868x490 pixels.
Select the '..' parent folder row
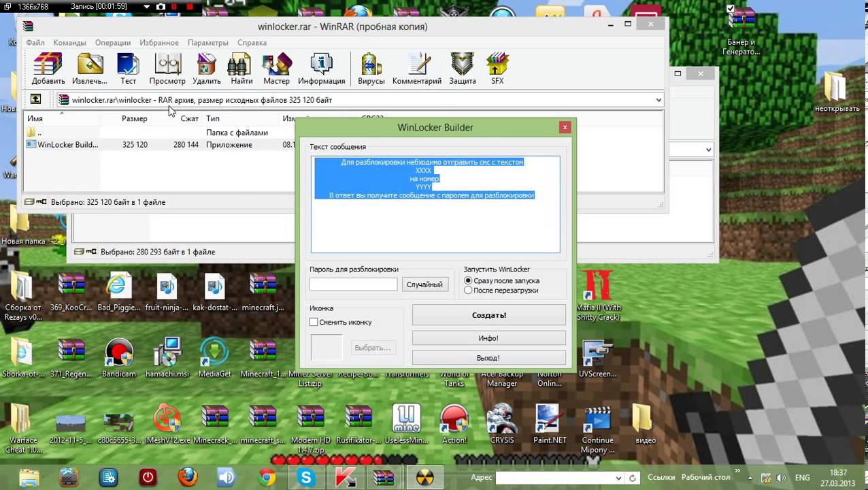[x=161, y=133]
